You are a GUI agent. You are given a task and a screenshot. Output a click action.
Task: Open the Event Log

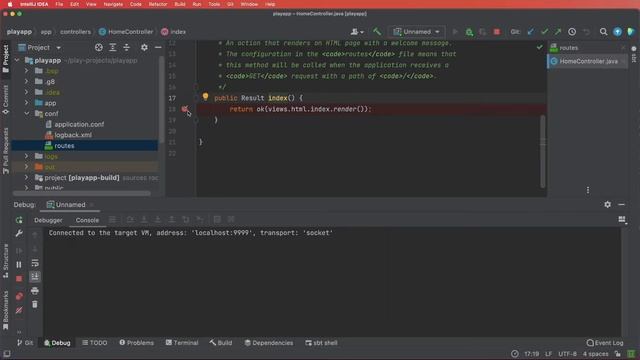tap(605, 343)
